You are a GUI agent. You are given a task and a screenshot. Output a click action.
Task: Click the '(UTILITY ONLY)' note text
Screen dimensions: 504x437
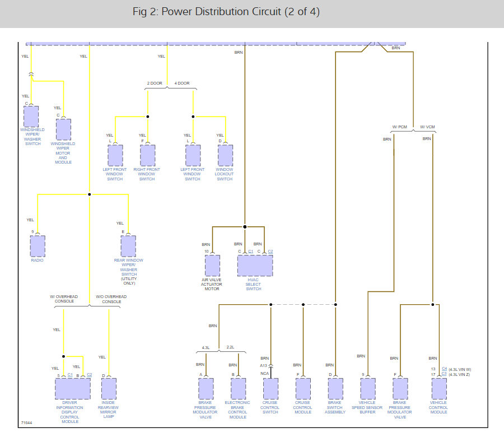click(129, 281)
